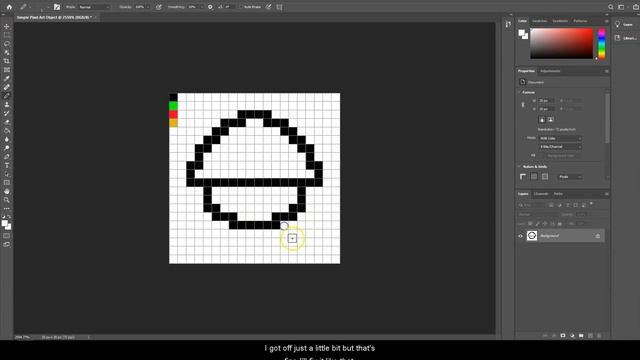Click the toolbar foreground color swatch

click(5, 223)
